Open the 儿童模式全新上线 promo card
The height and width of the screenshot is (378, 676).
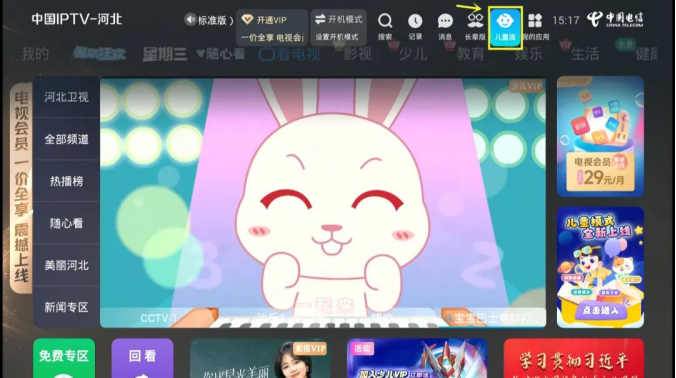[x=600, y=267]
